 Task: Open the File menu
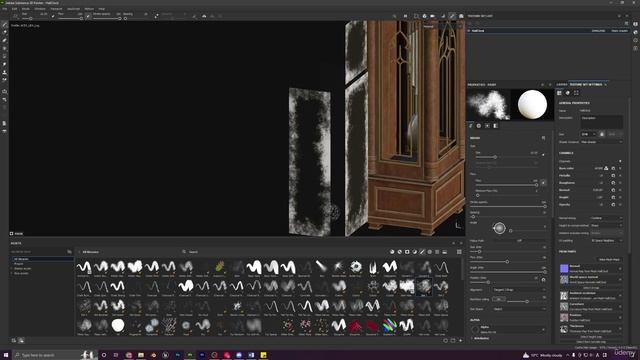[x=5, y=9]
